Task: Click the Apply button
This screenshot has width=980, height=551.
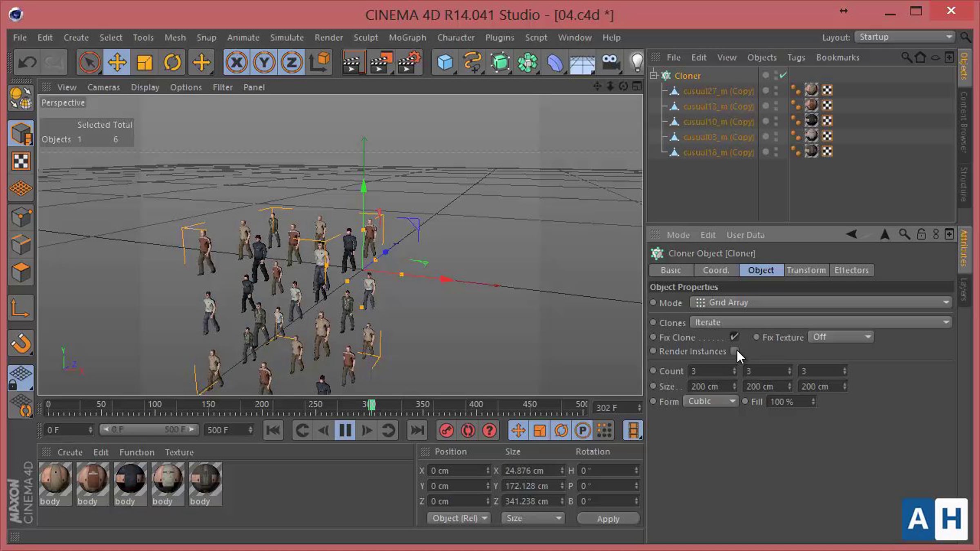Action: [608, 519]
